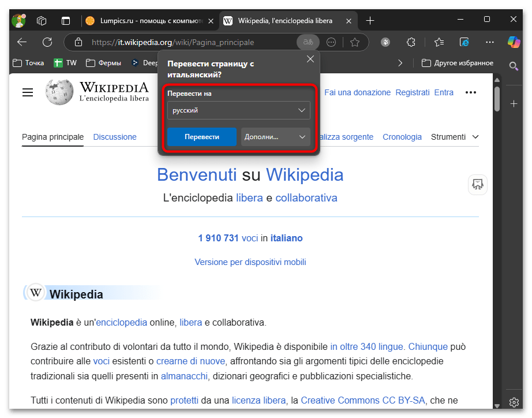This screenshot has height=418, width=532.
Task: Open the Точка favorites folder
Action: click(x=28, y=63)
